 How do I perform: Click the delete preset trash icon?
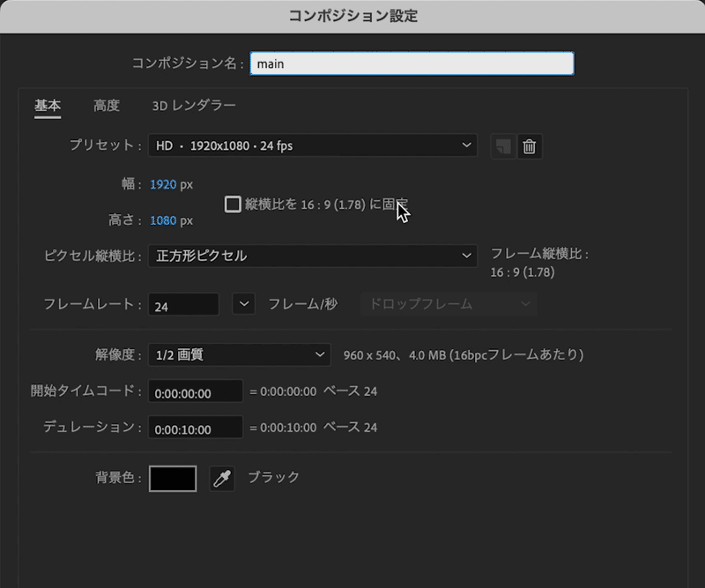point(530,146)
